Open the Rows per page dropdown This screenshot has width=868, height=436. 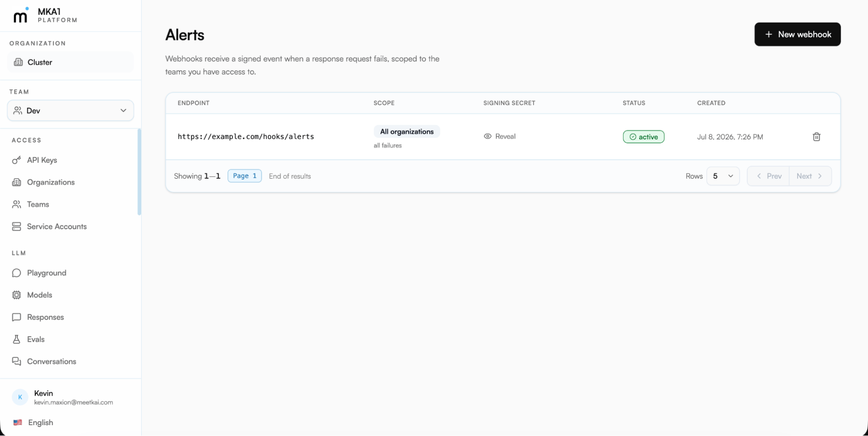[x=723, y=176]
